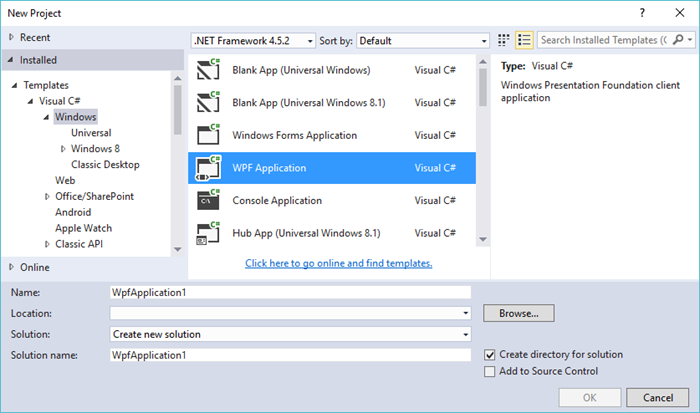Click the Blank App (Universal Windows 8.1) icon
The height and width of the screenshot is (413, 700).
(208, 102)
